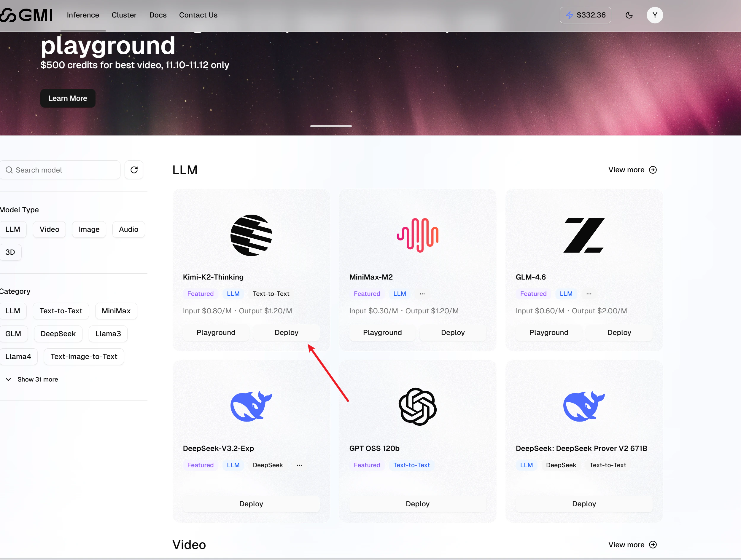Select the LLM category filter

point(13,311)
